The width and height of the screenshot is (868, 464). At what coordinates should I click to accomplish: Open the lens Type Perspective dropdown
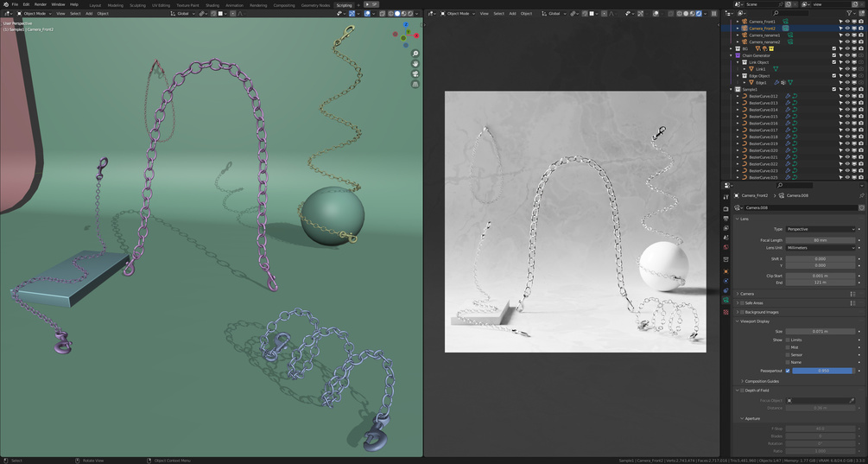click(x=820, y=229)
